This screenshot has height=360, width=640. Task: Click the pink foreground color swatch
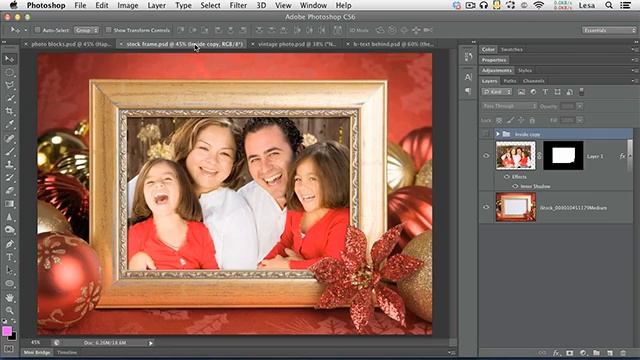(x=7, y=331)
